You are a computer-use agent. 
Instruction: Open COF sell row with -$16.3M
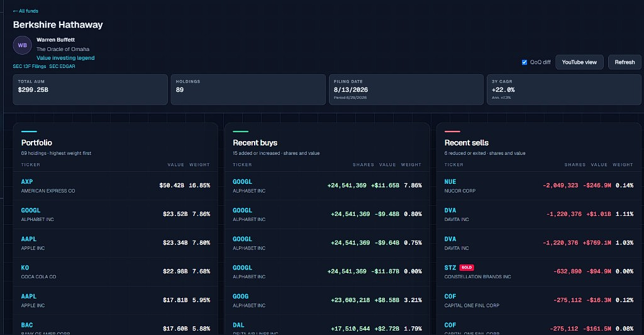pos(539,300)
